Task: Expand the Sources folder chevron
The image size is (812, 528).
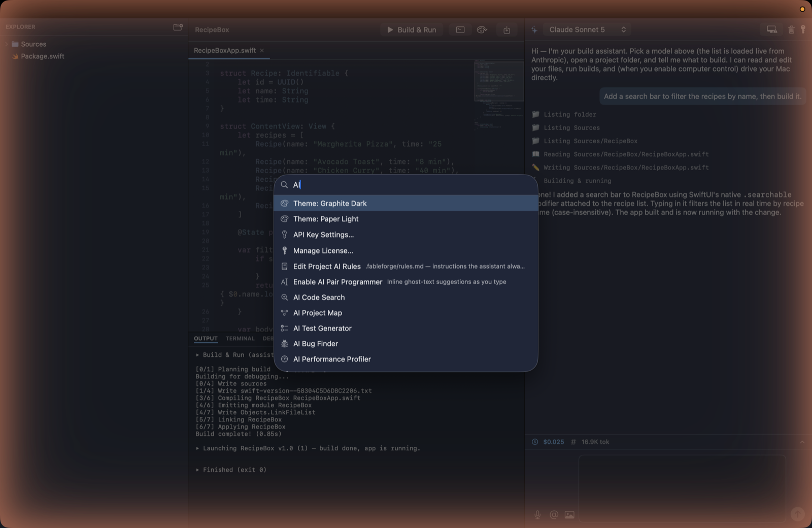Action: pos(7,44)
